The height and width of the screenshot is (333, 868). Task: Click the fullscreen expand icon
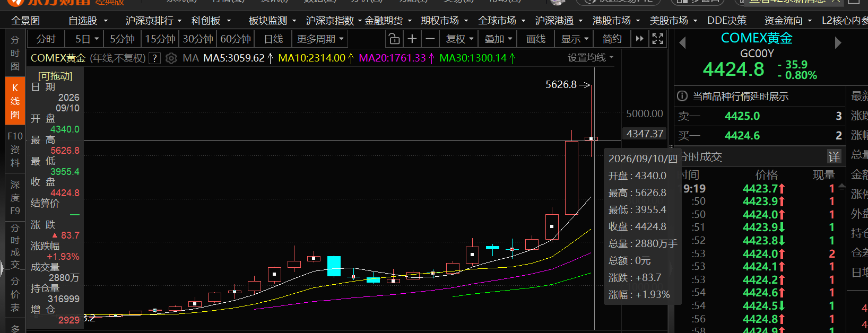658,39
